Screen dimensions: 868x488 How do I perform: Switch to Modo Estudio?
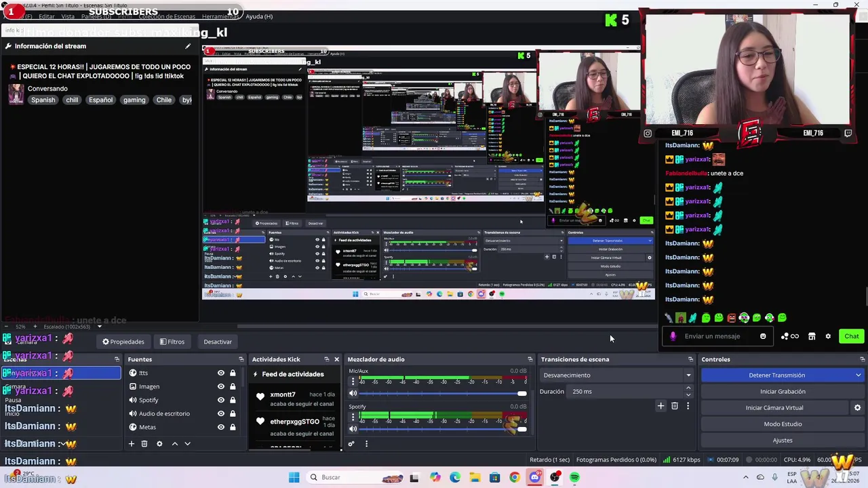[783, 424]
